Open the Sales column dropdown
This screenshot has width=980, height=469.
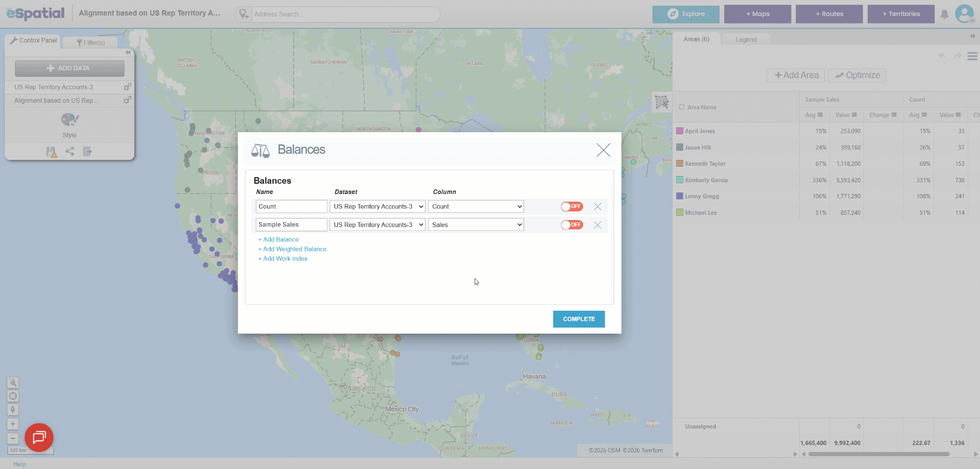point(476,224)
